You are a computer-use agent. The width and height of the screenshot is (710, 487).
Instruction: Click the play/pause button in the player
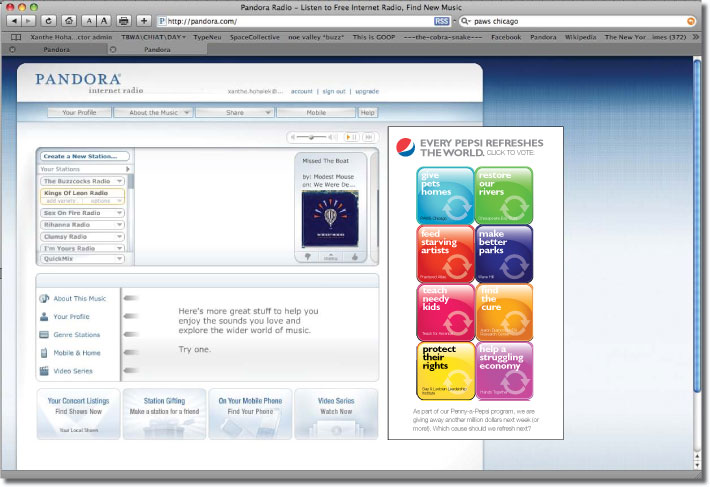(x=351, y=137)
